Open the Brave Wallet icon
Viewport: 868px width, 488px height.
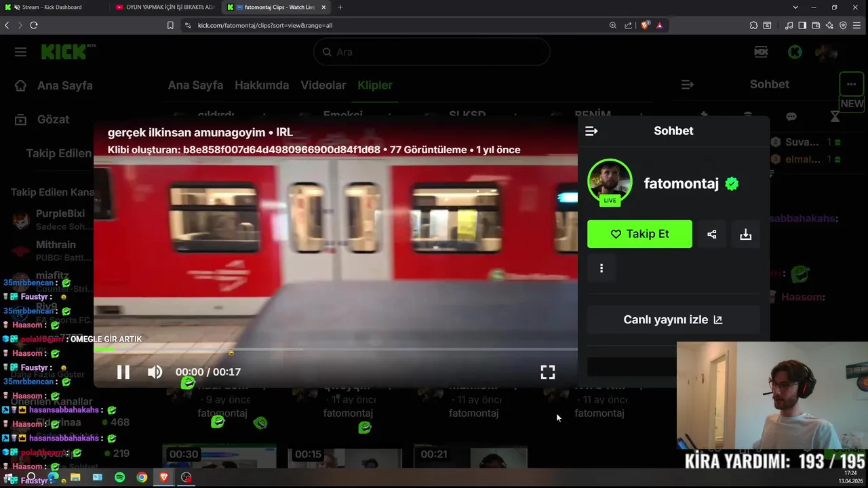click(x=816, y=25)
